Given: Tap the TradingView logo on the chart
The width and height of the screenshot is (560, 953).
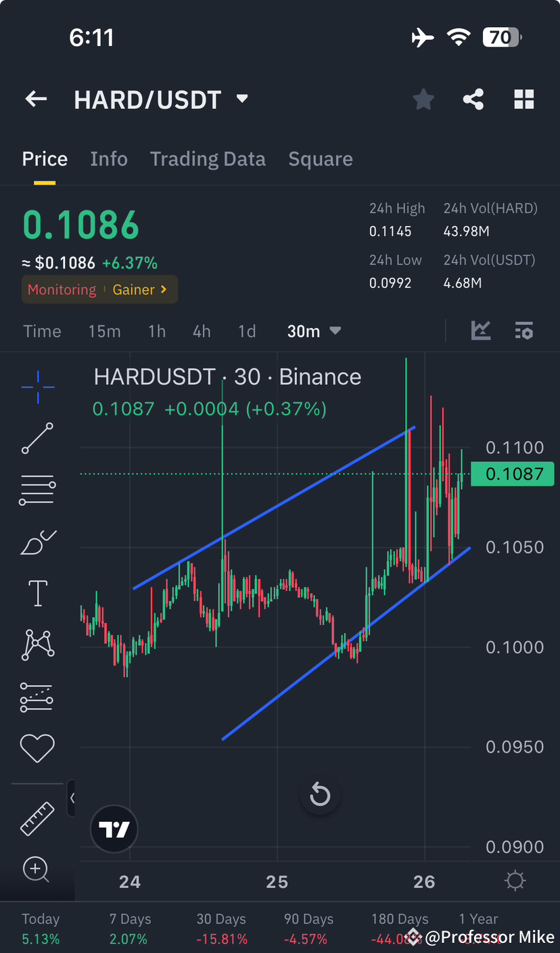Looking at the screenshot, I should coord(114,829).
